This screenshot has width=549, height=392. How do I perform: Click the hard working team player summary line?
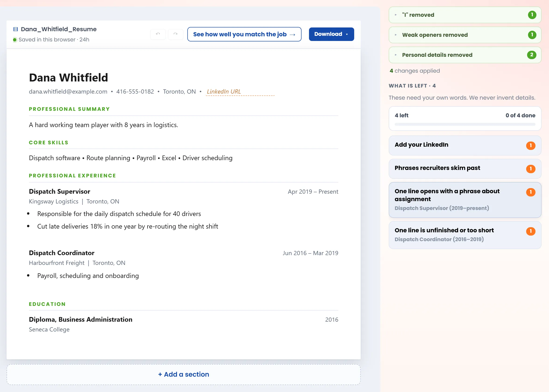point(103,125)
